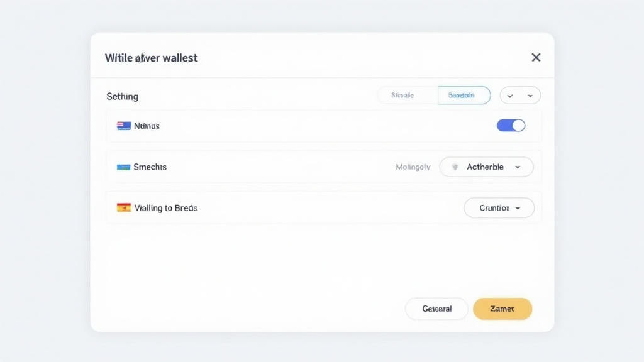This screenshot has height=362, width=644.
Task: Open the Actherble dropdown
Action: 486,167
